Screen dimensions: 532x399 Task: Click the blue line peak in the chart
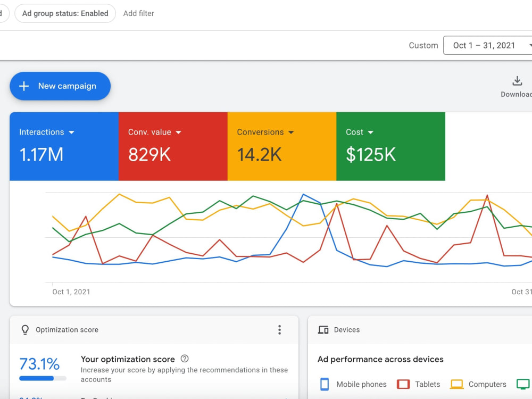click(x=303, y=194)
